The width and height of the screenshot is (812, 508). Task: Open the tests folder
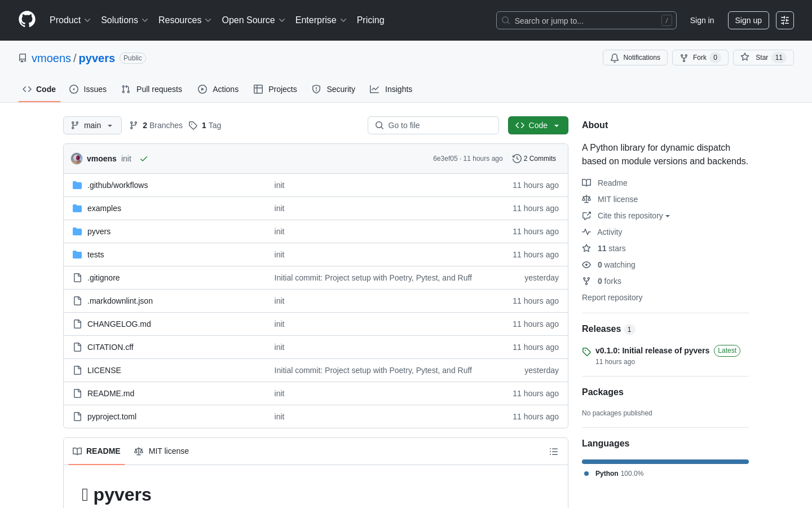pos(95,255)
